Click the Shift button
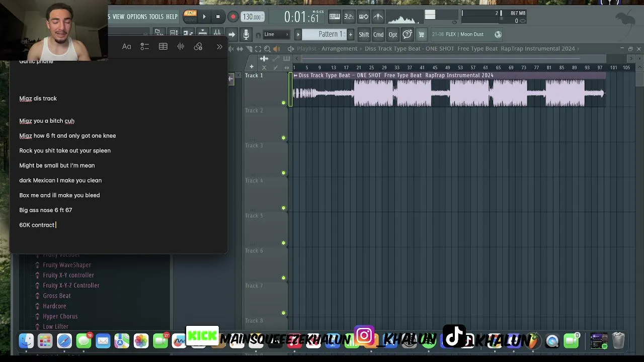Viewport: 644px width, 362px height. (x=364, y=34)
